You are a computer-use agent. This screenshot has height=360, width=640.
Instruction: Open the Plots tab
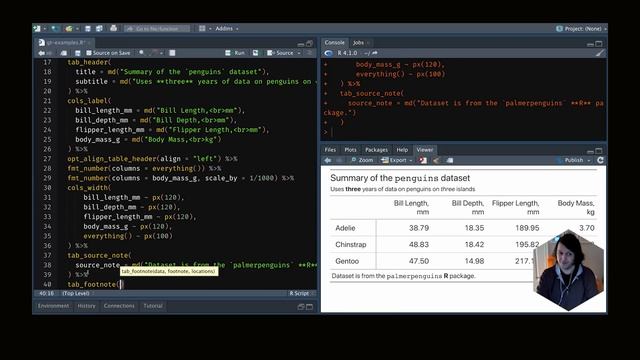(x=350, y=150)
